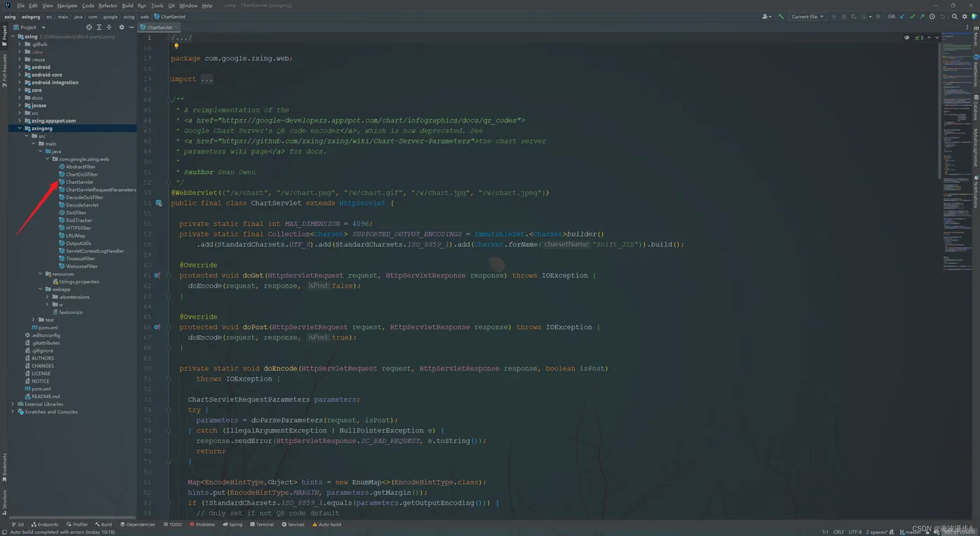Open the Dependencies tool window

pos(137,524)
